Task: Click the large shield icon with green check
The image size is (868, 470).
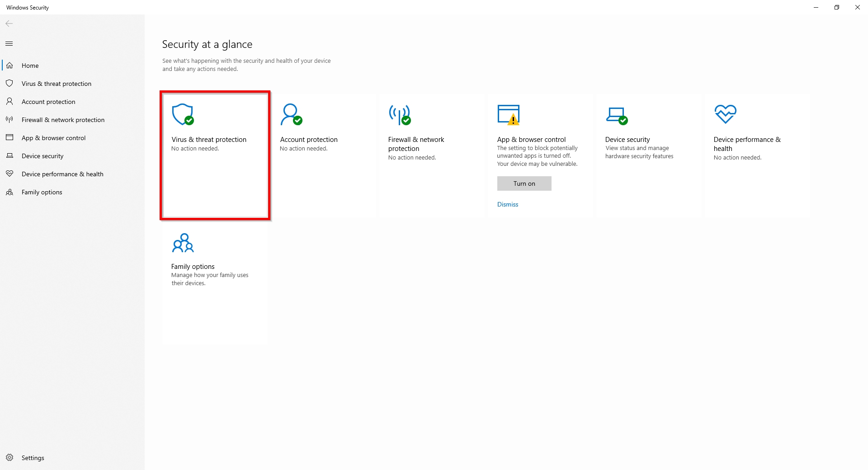Action: [183, 114]
